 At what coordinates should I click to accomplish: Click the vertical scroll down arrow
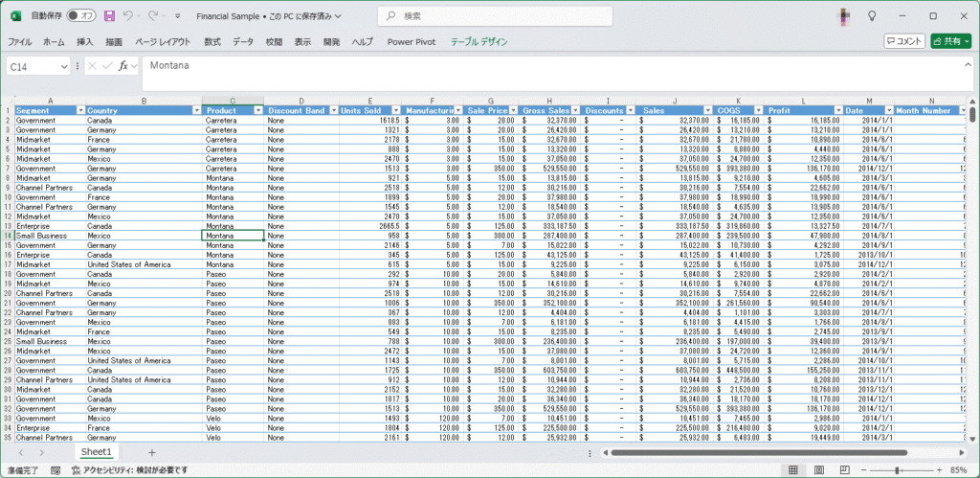coord(972,438)
